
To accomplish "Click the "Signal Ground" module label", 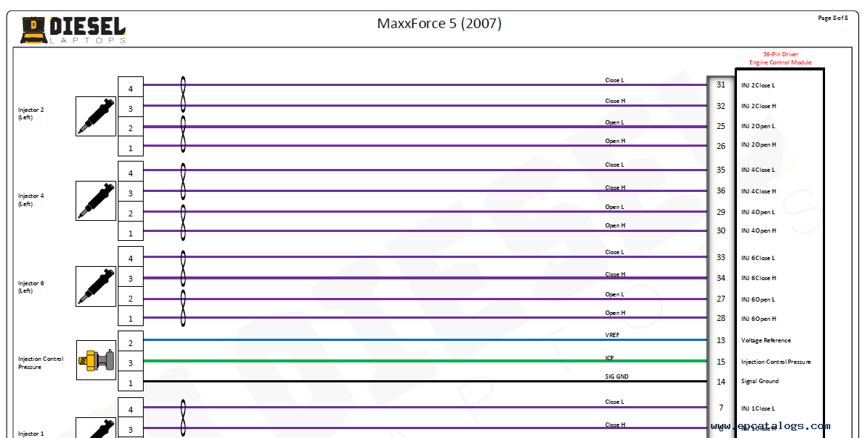I will pos(760,382).
